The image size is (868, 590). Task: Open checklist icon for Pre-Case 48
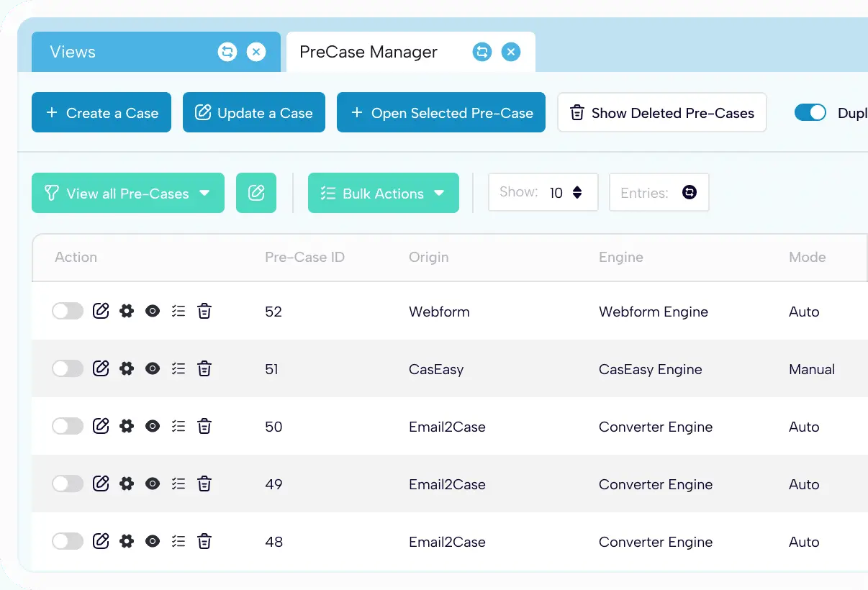coord(178,541)
